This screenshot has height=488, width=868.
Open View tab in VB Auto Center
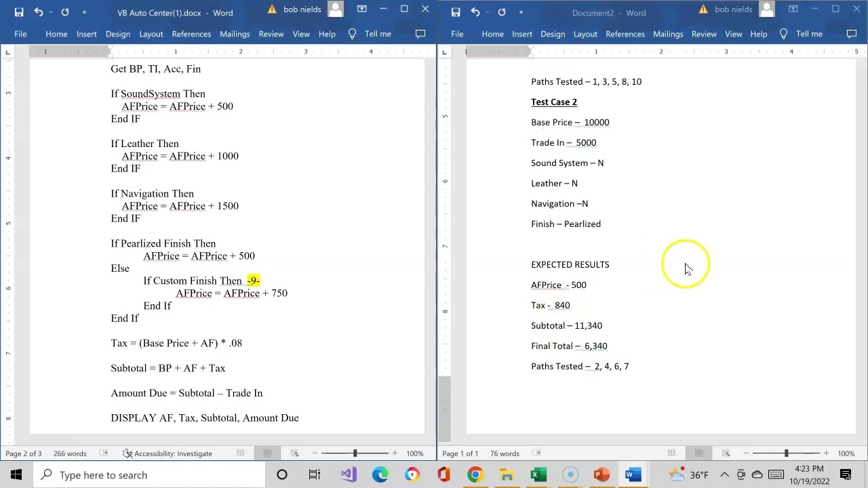[301, 34]
